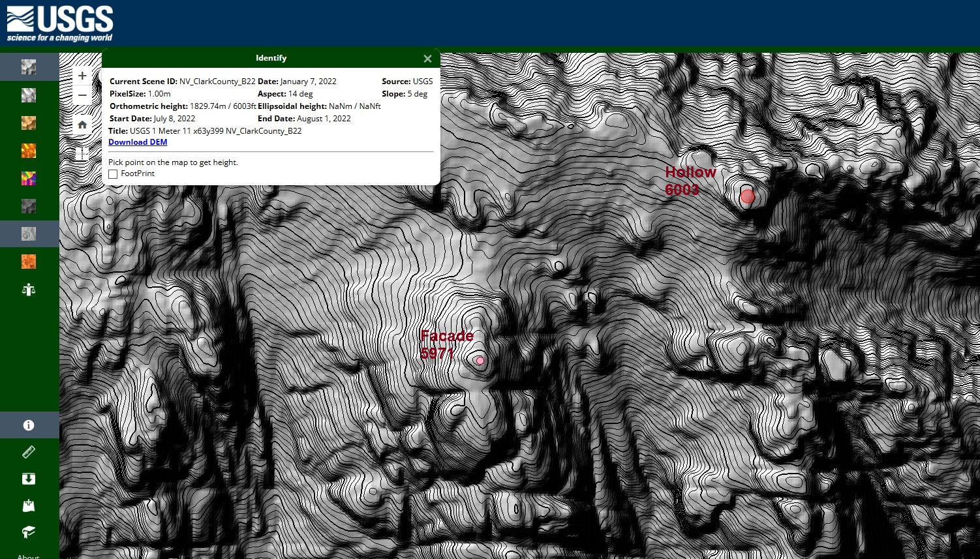Screen dimensions: 980x559
Task: Open the graduation cap tutorial icon
Action: pos(29,532)
